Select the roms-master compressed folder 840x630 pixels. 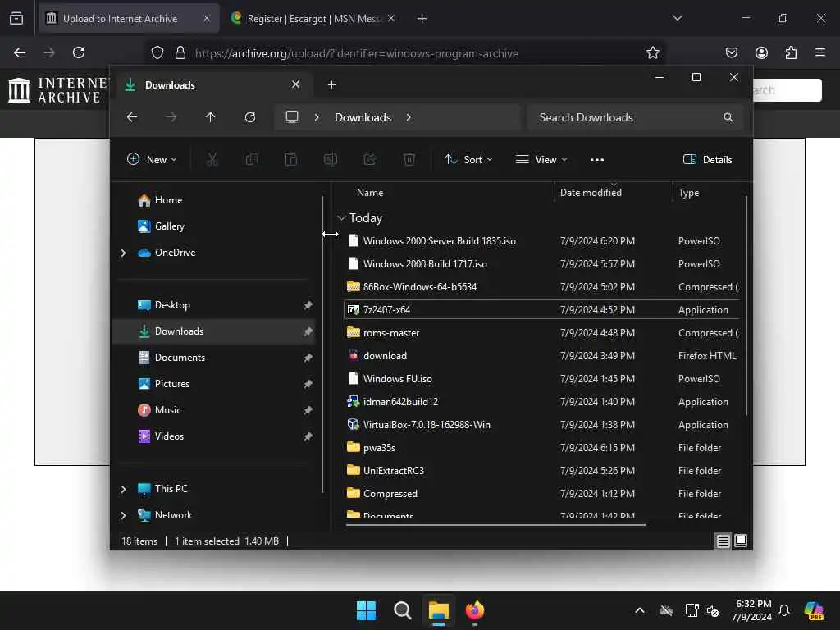[543, 333]
